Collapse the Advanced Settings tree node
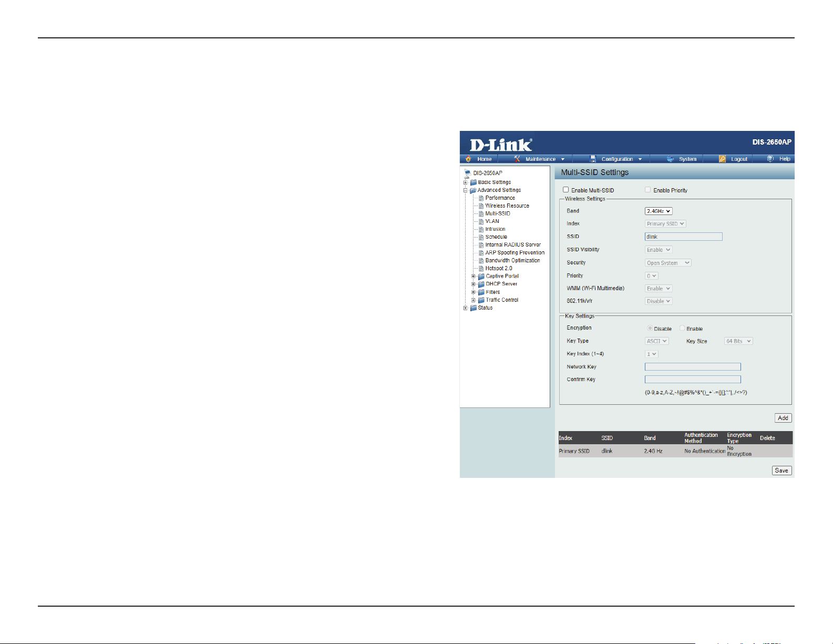Screen dimensions: 833x644 click(466, 190)
